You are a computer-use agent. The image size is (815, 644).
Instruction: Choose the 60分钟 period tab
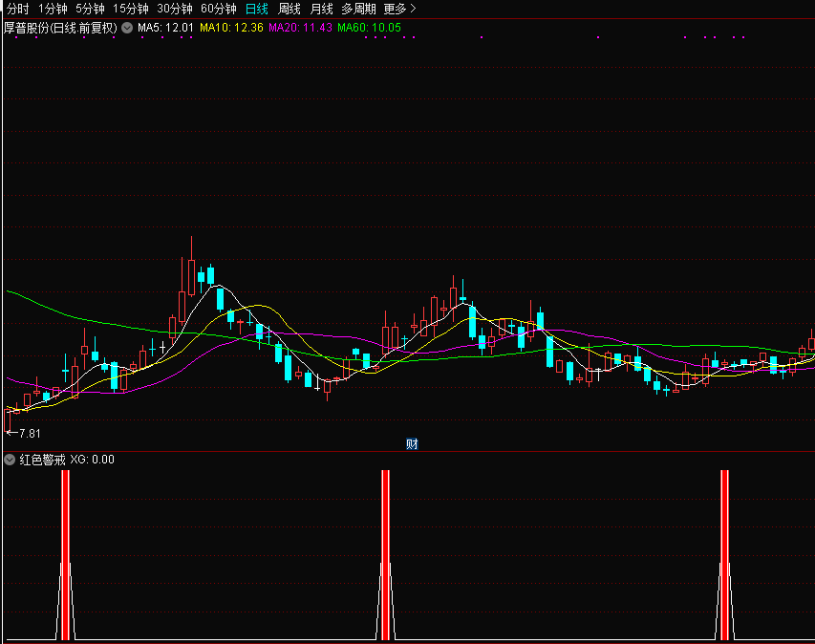pyautogui.click(x=219, y=9)
